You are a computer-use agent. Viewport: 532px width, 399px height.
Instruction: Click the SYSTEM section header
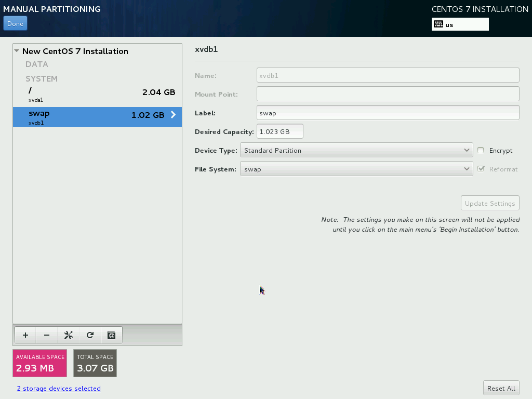42,79
